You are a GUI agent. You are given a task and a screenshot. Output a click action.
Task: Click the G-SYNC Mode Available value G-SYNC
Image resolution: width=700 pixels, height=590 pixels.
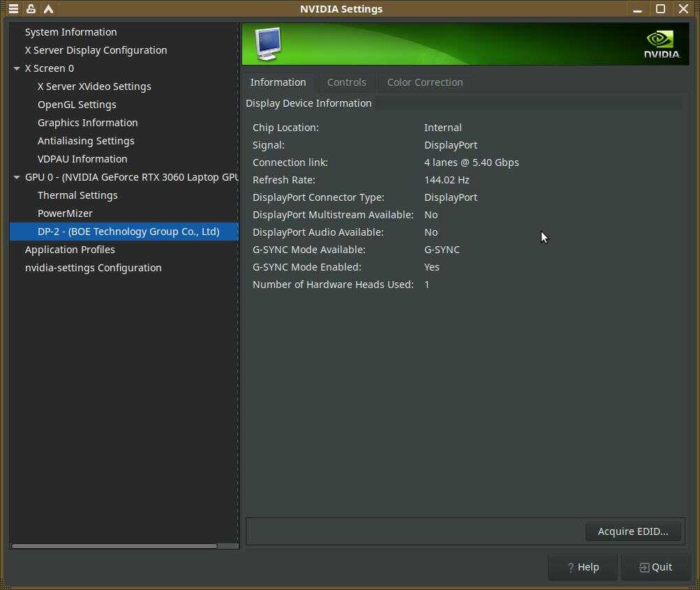tap(442, 249)
